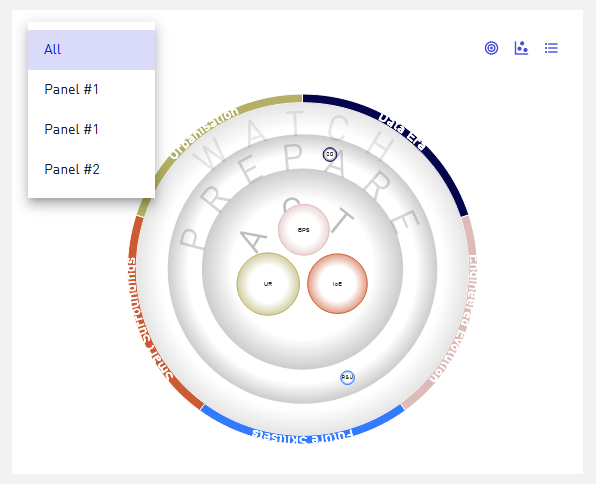Image resolution: width=596 pixels, height=484 pixels.
Task: Click the small CO marker
Action: click(330, 154)
